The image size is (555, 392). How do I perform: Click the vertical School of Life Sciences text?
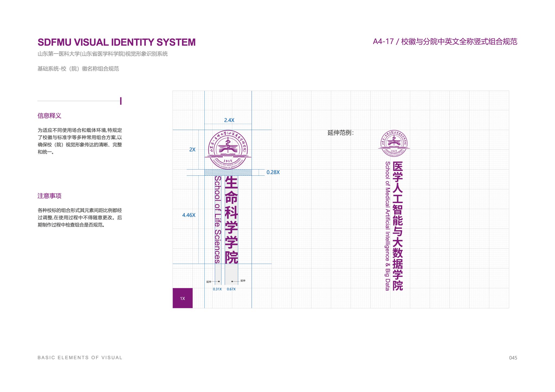pyautogui.click(x=218, y=220)
